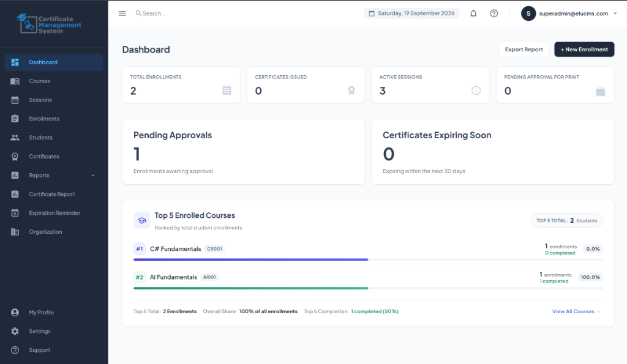
Task: Click the superadmin avatar circle
Action: click(x=528, y=13)
